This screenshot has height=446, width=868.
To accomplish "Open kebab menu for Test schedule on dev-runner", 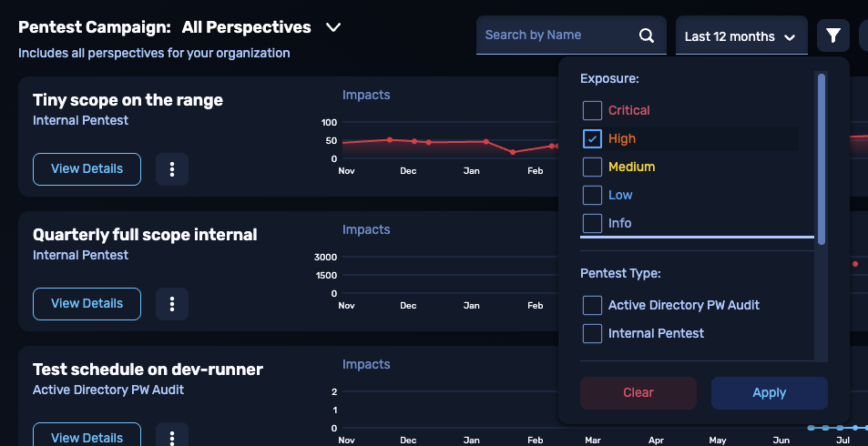I will click(172, 437).
